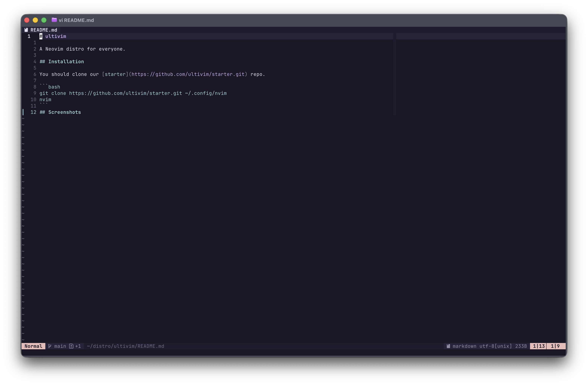This screenshot has width=588, height=385.
Task: Click the utf-8[unix] encoding indicator
Action: coord(496,346)
